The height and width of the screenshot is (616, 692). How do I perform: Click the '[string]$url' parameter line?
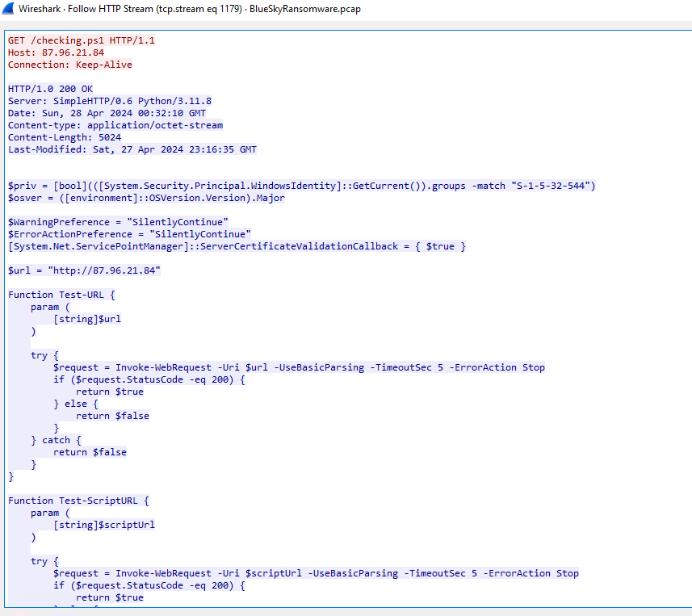87,319
